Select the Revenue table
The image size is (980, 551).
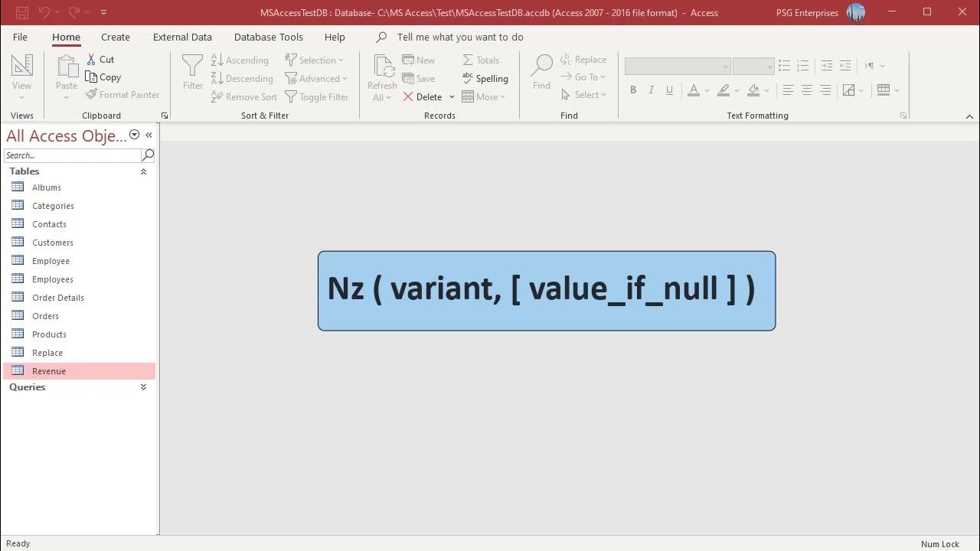pos(80,371)
